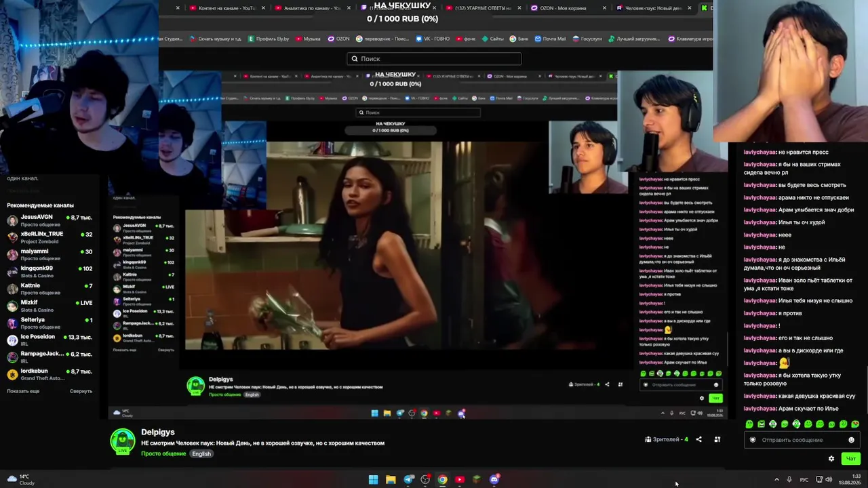The image size is (868, 488).
Task: Open the Windows Start menu
Action: point(373,480)
